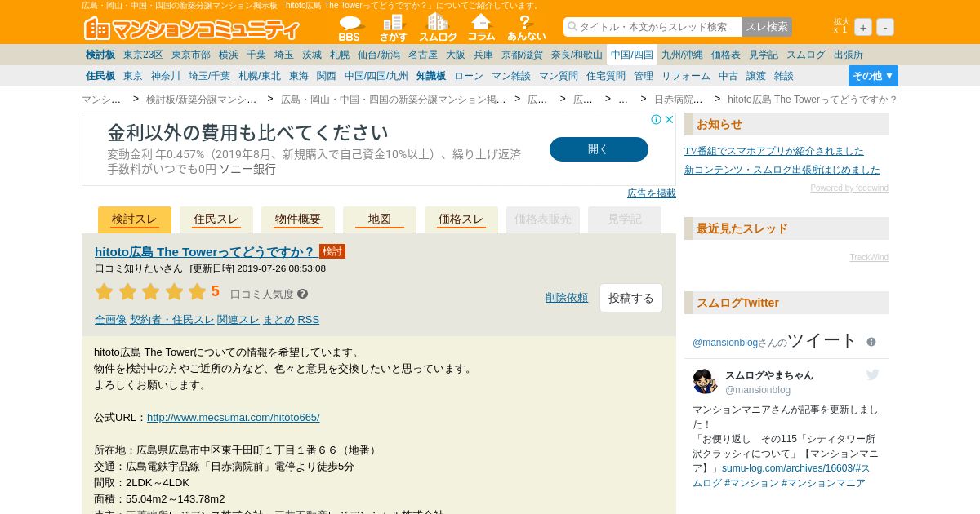Increase text size with the plus button
The image size is (980, 514).
863,27
